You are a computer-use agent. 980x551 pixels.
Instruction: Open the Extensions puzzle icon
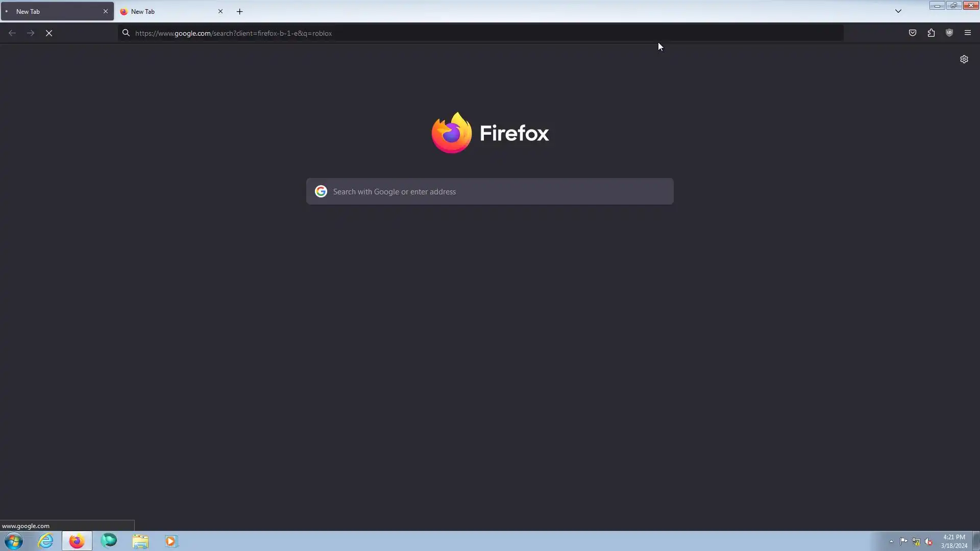[x=931, y=33]
